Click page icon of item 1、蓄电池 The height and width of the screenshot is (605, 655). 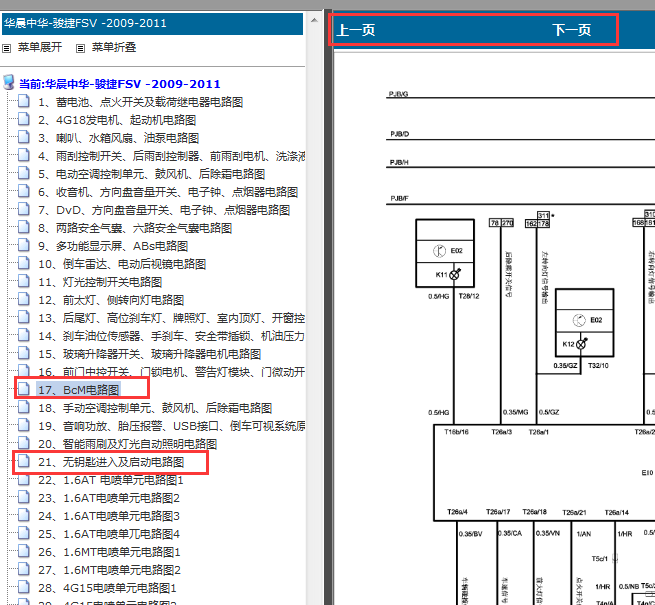click(24, 101)
